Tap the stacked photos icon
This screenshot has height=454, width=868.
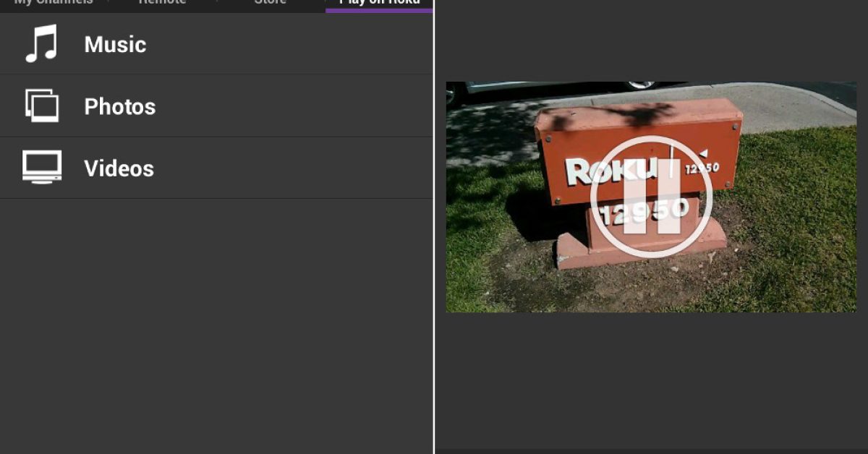[x=42, y=106]
